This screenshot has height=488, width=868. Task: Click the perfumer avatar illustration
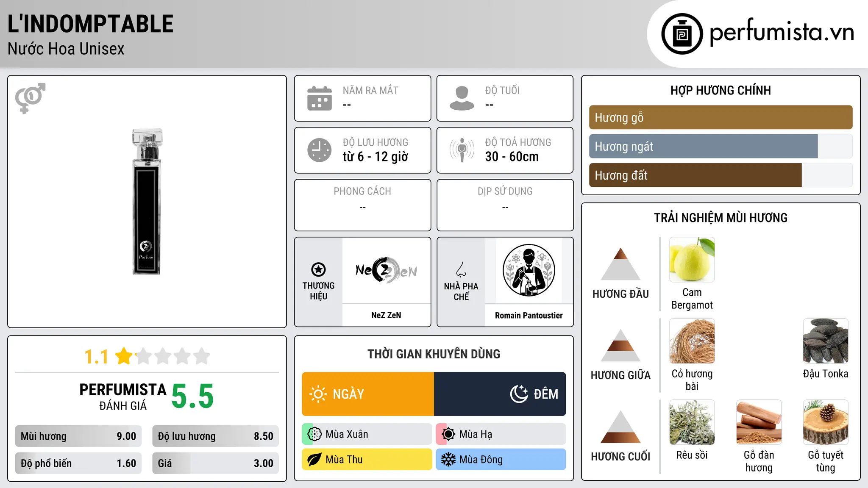click(x=529, y=270)
